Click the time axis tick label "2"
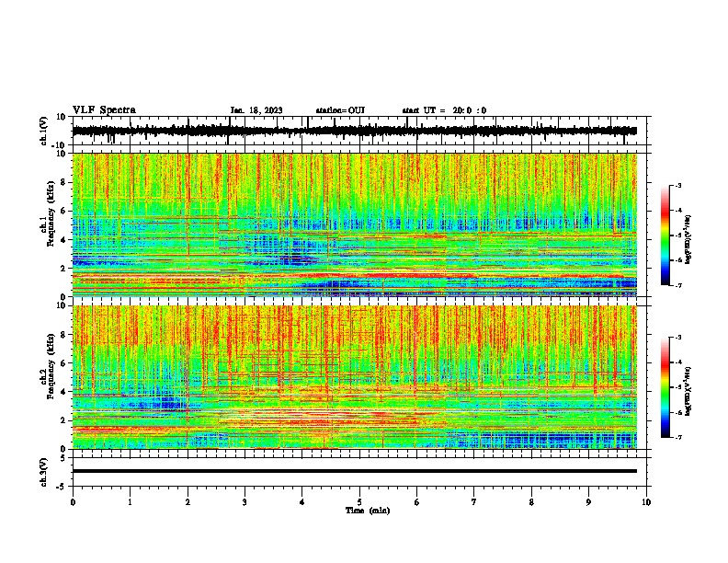728x563 pixels. point(188,502)
